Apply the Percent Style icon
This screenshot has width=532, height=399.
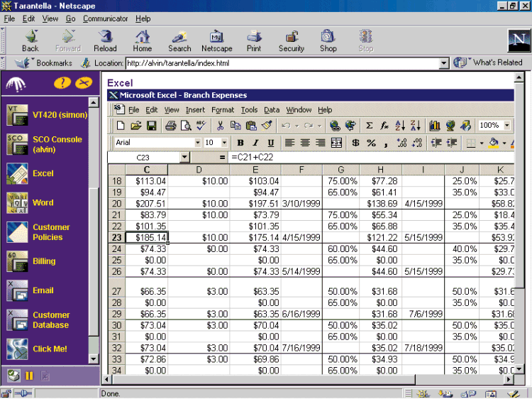click(371, 143)
